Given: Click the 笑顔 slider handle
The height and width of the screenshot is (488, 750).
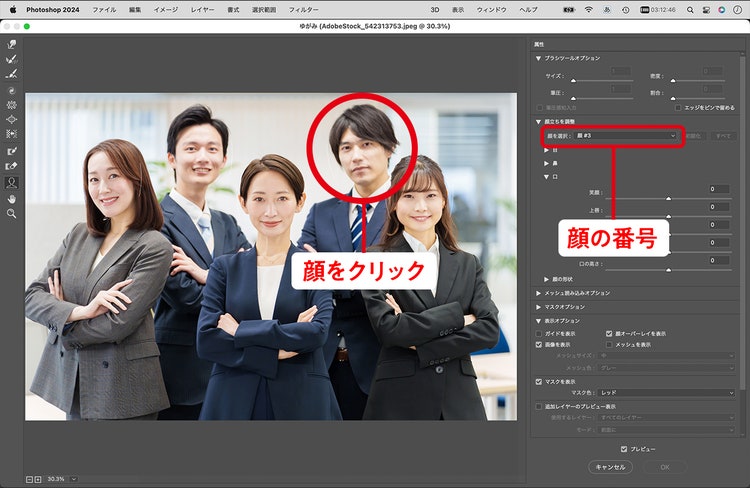Looking at the screenshot, I should [x=669, y=198].
